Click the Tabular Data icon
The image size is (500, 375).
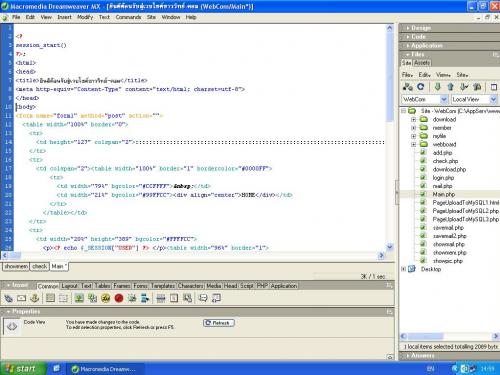[187, 298]
